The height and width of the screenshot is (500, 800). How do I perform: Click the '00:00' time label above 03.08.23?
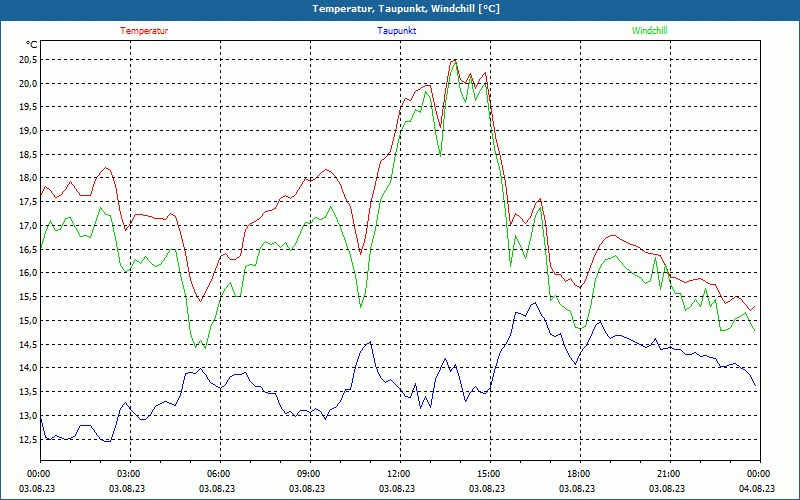(x=39, y=473)
